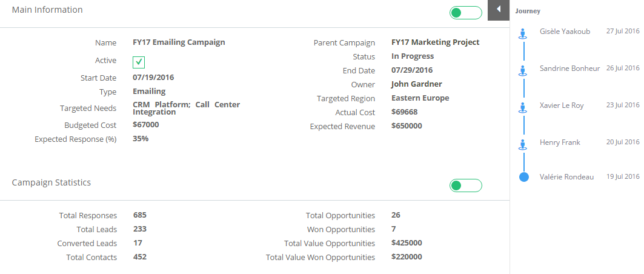
Task: Collapse the Journey panel with the arrow
Action: tap(498, 10)
